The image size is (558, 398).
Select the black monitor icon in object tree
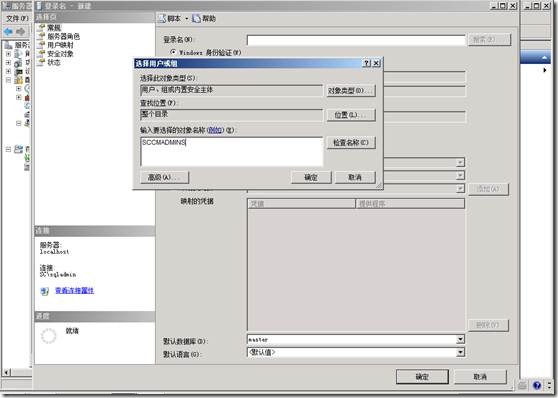(x=18, y=72)
